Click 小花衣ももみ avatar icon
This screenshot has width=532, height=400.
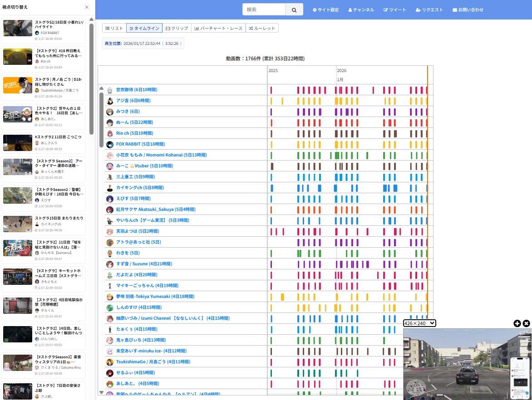[109, 155]
